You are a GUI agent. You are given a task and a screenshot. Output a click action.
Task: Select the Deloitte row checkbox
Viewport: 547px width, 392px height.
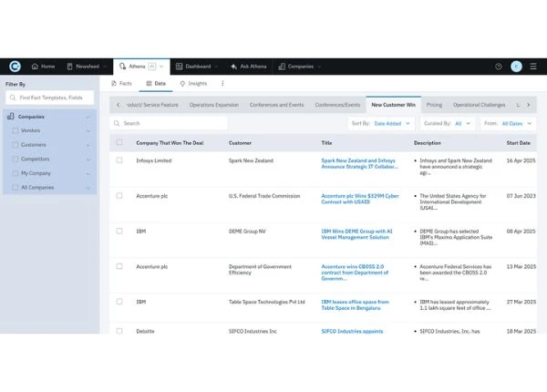(119, 331)
